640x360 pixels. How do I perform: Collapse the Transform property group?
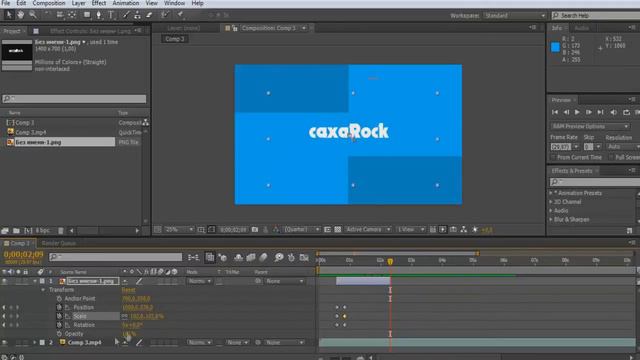coord(43,290)
